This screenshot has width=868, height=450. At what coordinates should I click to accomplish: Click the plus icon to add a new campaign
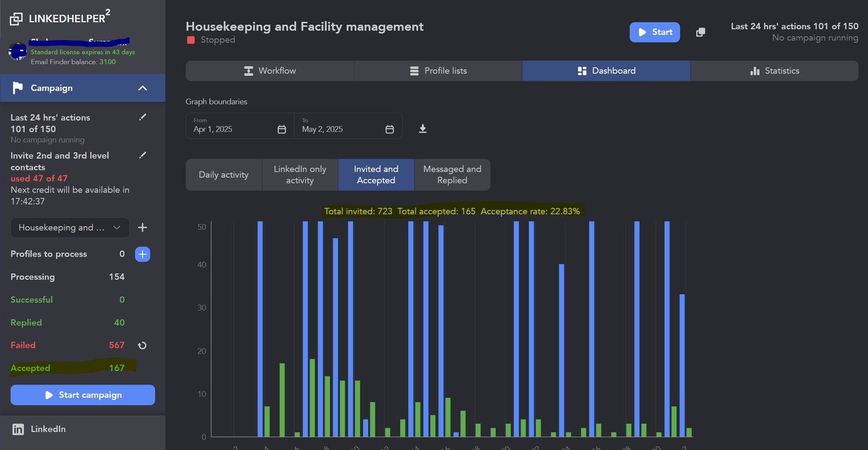143,228
